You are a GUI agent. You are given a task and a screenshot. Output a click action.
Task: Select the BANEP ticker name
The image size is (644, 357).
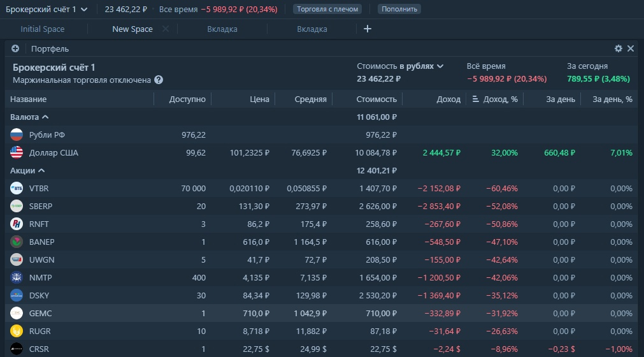click(x=41, y=242)
